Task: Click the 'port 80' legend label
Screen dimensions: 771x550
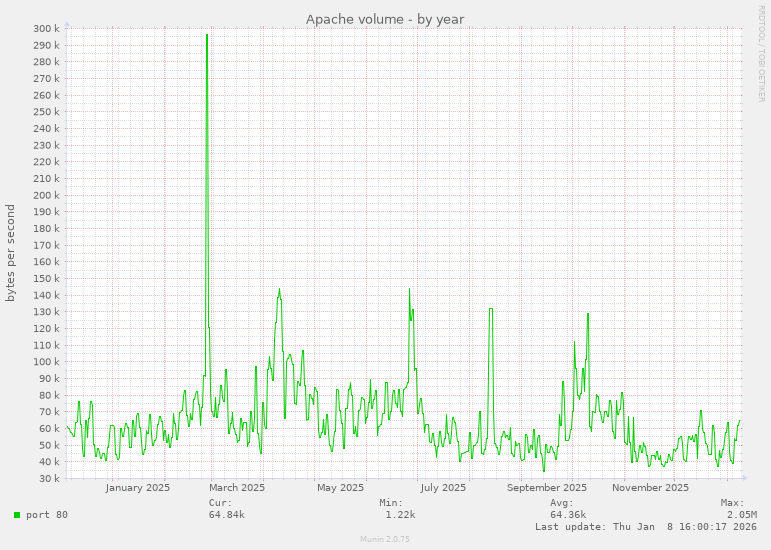Action: tap(47, 515)
